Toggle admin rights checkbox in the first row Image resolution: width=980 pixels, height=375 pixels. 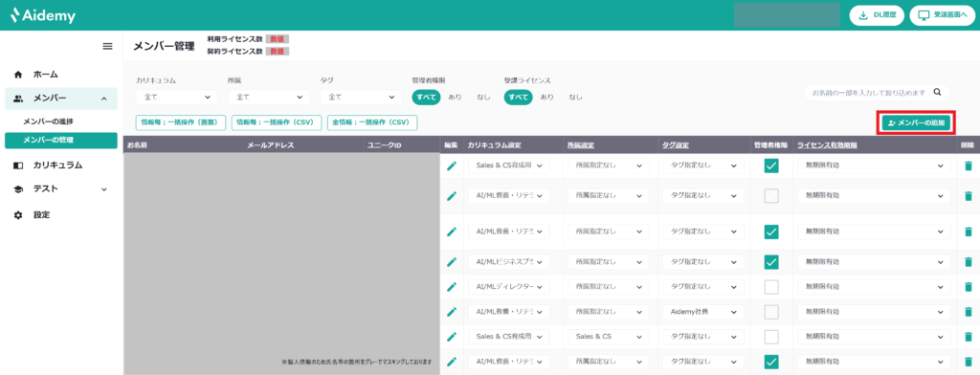pos(771,165)
